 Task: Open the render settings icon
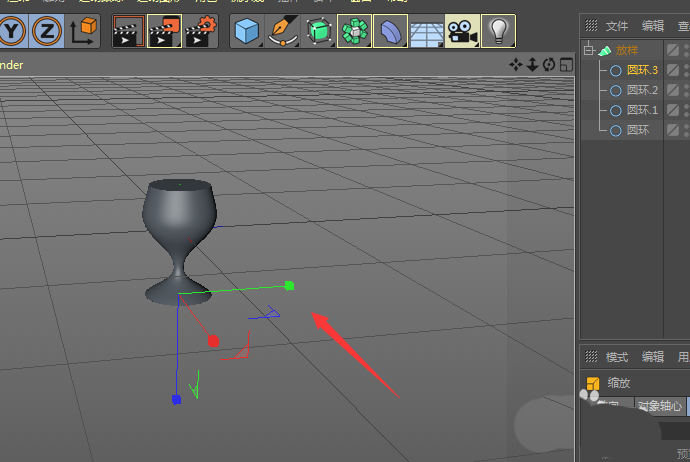201,32
